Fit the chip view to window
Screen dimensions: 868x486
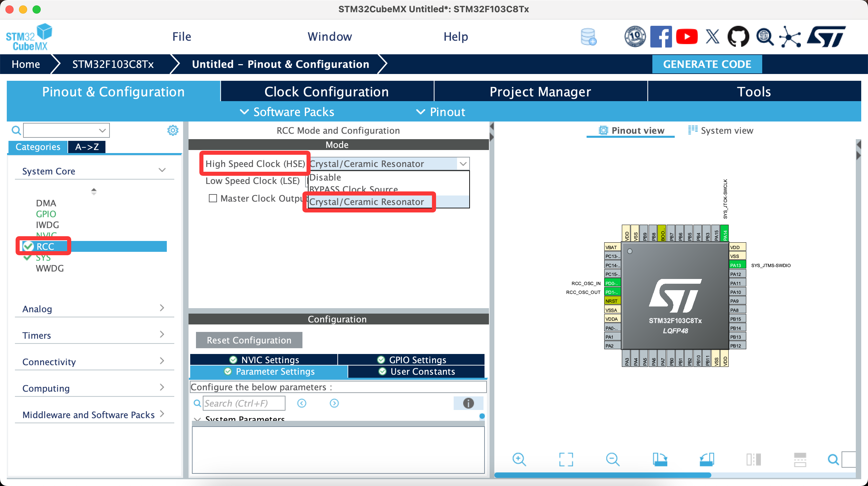(x=566, y=460)
